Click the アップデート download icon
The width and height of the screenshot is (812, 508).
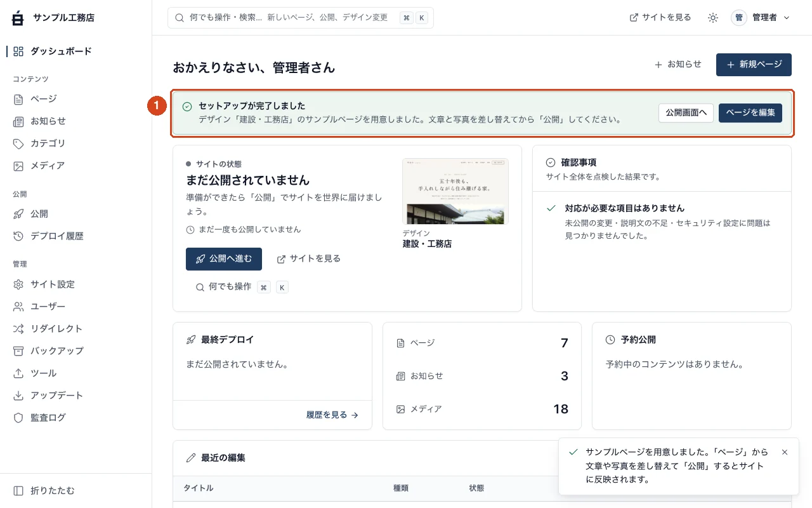(18, 396)
